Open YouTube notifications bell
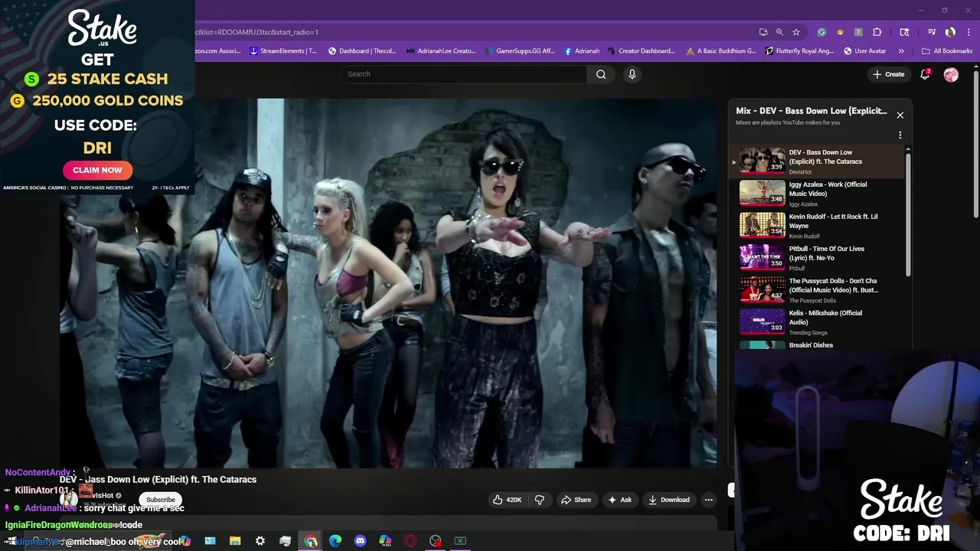Image resolution: width=980 pixels, height=551 pixels. [925, 74]
